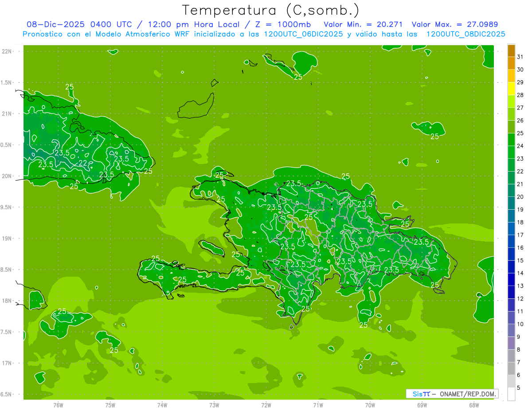Click the '7.5N' latitude axis label
Viewport: 532px width, 411px height.
(6, 332)
